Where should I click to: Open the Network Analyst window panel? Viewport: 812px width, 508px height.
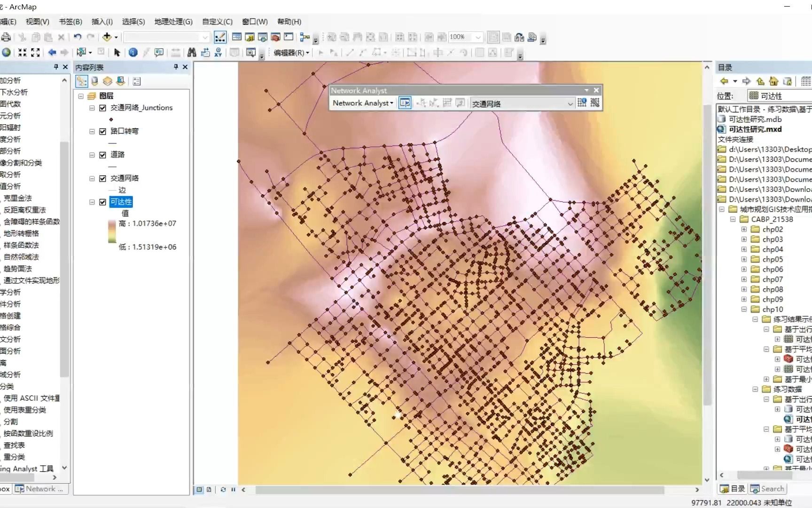coord(405,103)
